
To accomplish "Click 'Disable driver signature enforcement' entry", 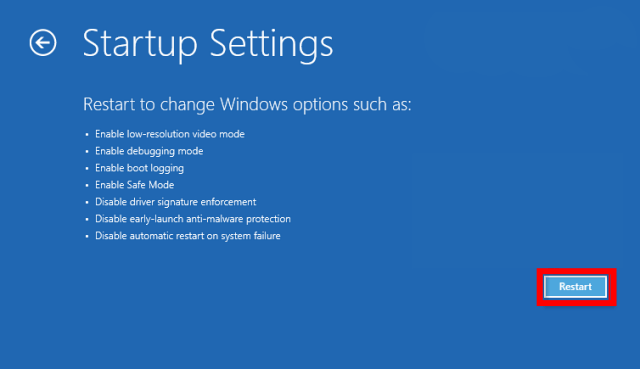I will coord(176,202).
